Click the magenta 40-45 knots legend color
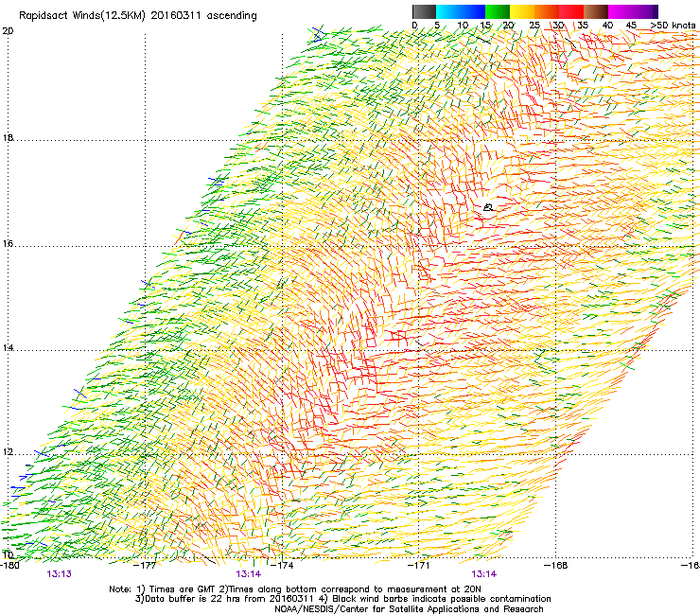 point(621,11)
